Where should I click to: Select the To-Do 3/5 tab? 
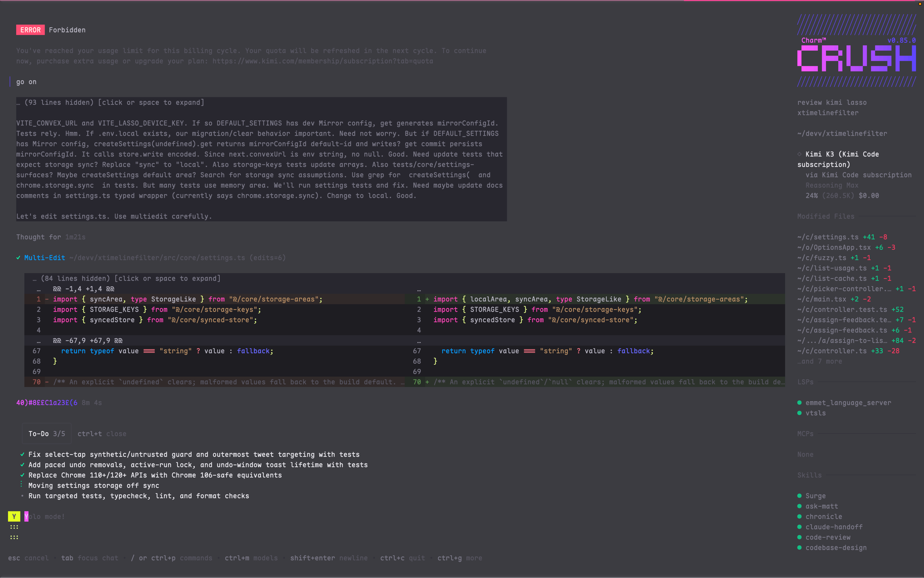point(47,434)
